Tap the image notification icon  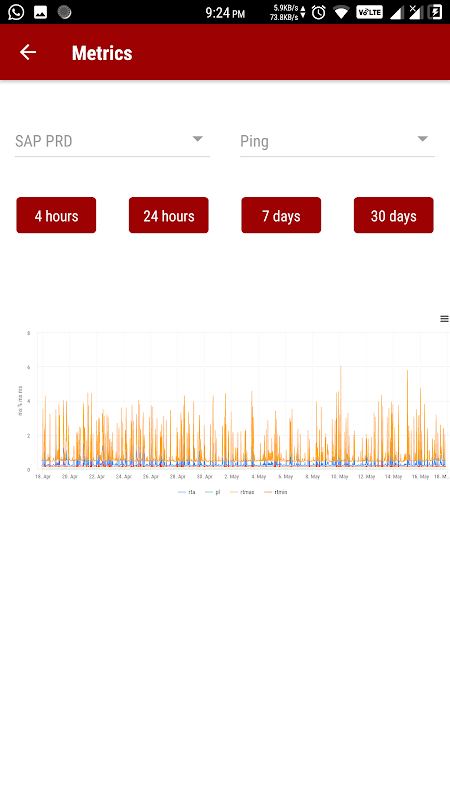(x=40, y=12)
